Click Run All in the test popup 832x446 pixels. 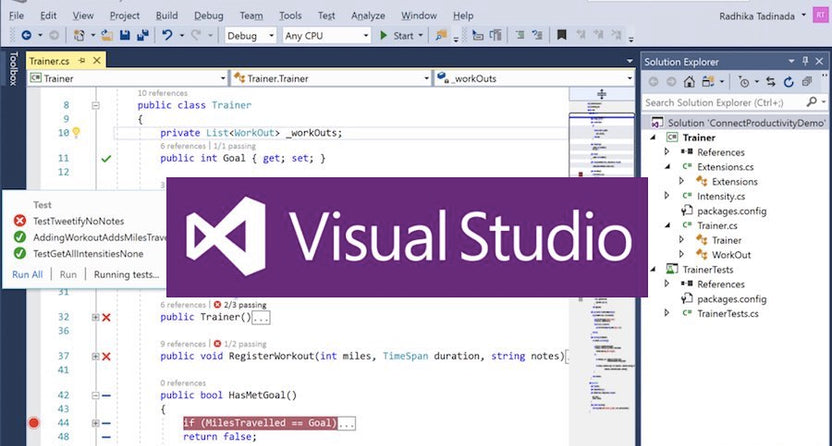tap(28, 274)
